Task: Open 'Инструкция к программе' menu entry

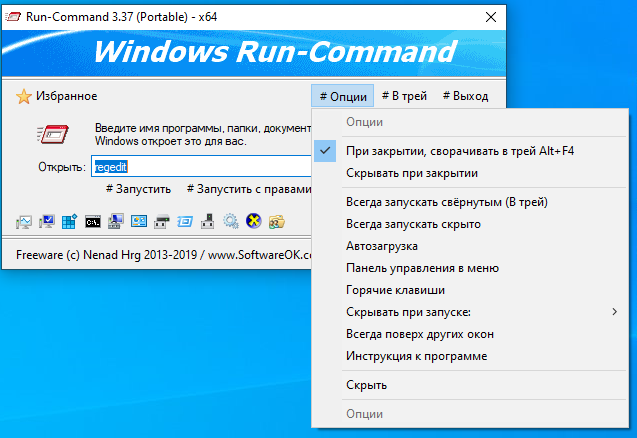Action: click(x=470, y=356)
